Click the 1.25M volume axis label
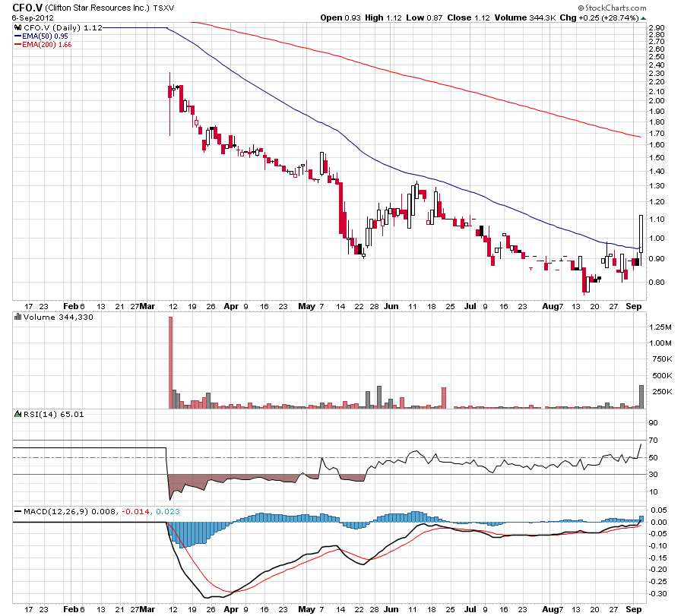Viewport: 684px width, 616px height. pos(660,327)
